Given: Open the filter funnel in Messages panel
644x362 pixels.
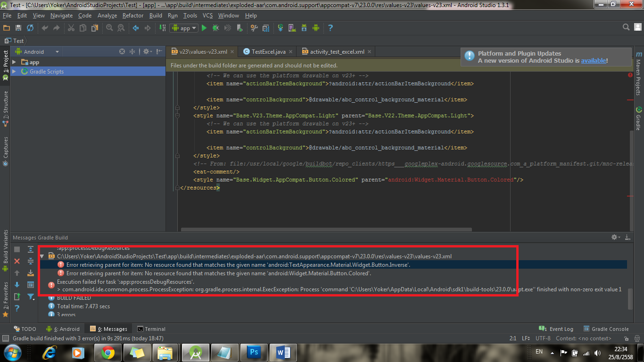Looking at the screenshot, I should click(x=31, y=296).
